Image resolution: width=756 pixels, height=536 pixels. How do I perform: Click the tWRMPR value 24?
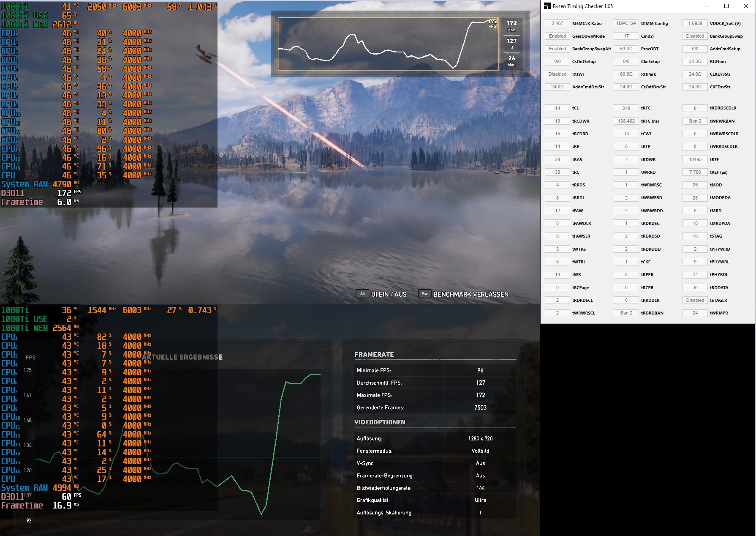point(695,313)
